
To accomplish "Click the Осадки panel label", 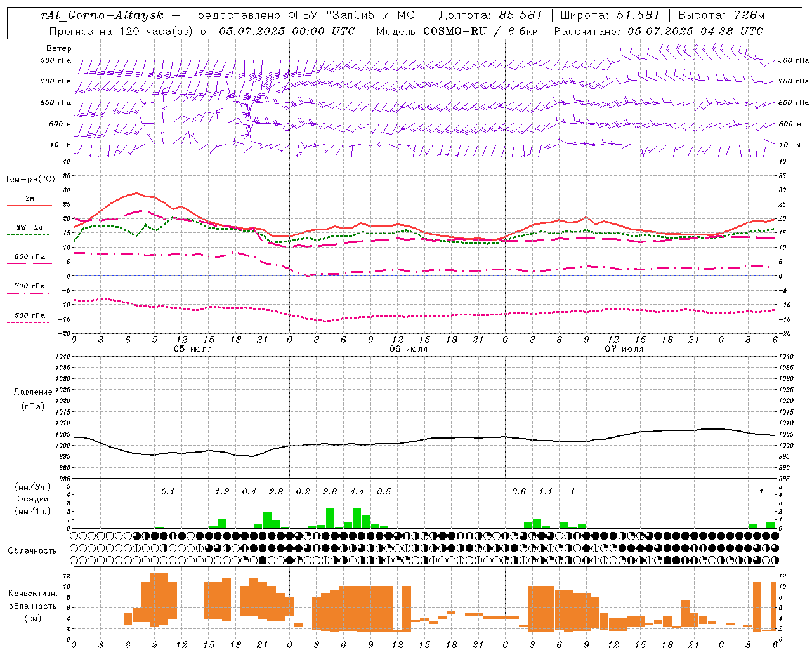I will tap(32, 499).
